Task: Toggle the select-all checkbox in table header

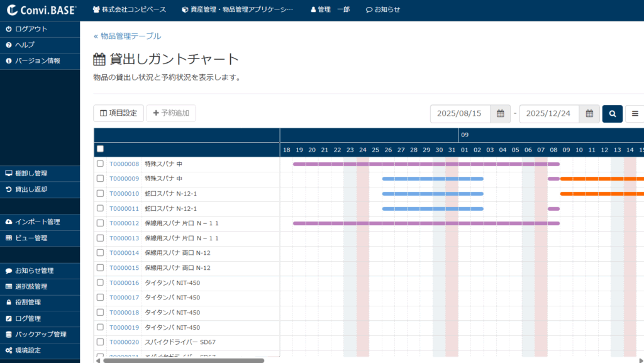Action: click(100, 149)
